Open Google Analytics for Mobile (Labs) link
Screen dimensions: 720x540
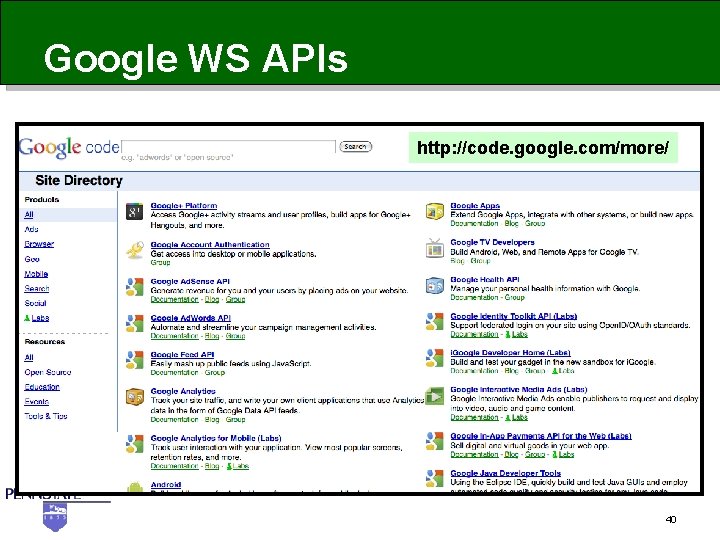[x=216, y=438]
